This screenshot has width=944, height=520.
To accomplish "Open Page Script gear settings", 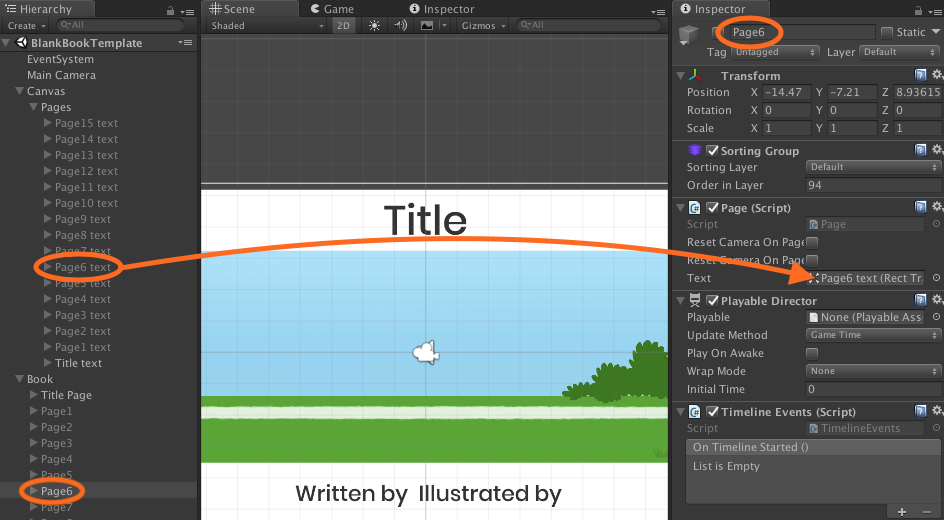I will coord(937,207).
